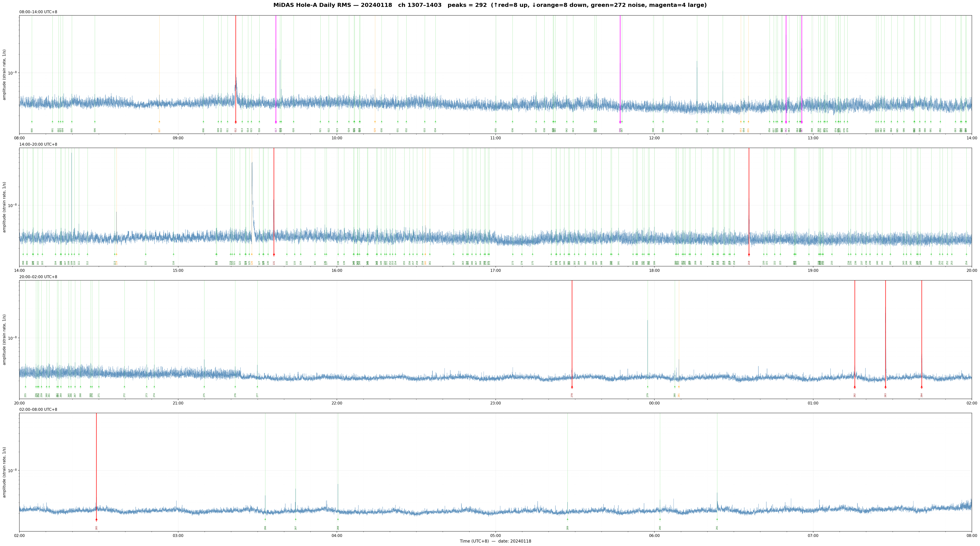Click the '13:00' time tick label
980x546 pixels.
pyautogui.click(x=813, y=138)
